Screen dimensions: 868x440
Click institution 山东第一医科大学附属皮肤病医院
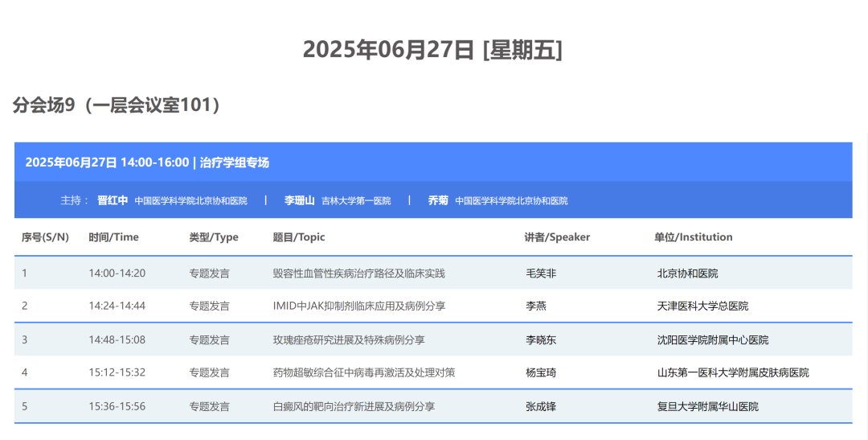[x=733, y=372]
